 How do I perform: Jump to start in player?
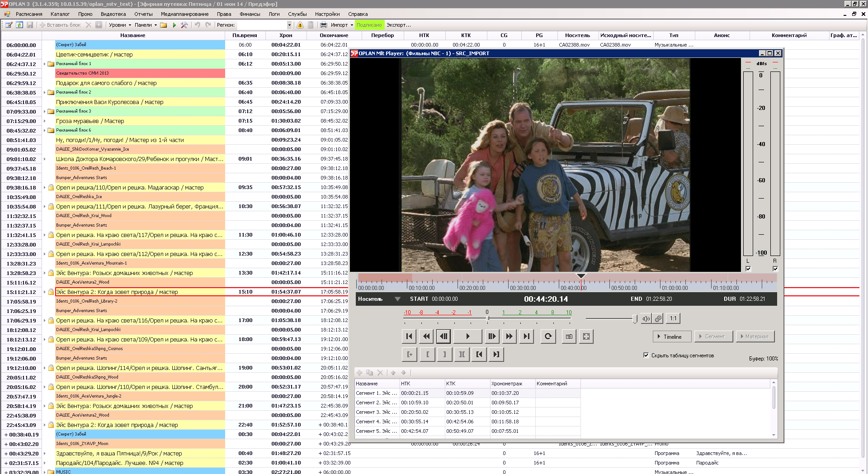(x=409, y=336)
